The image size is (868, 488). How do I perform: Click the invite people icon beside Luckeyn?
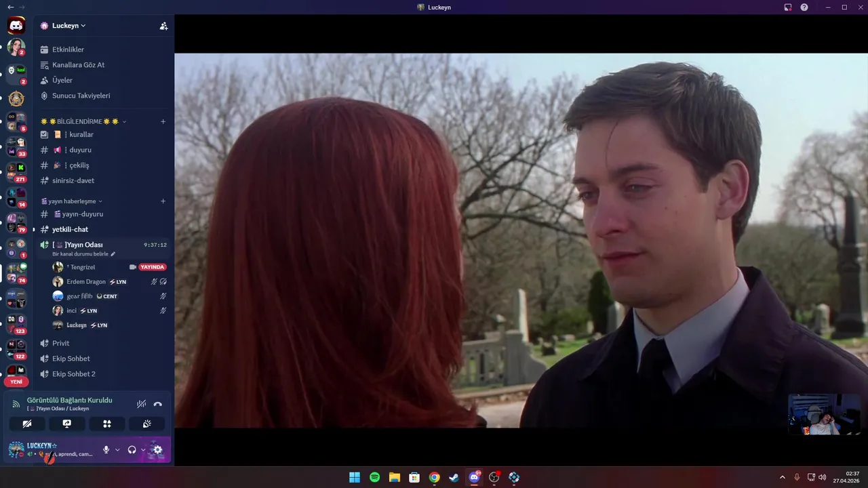click(163, 26)
